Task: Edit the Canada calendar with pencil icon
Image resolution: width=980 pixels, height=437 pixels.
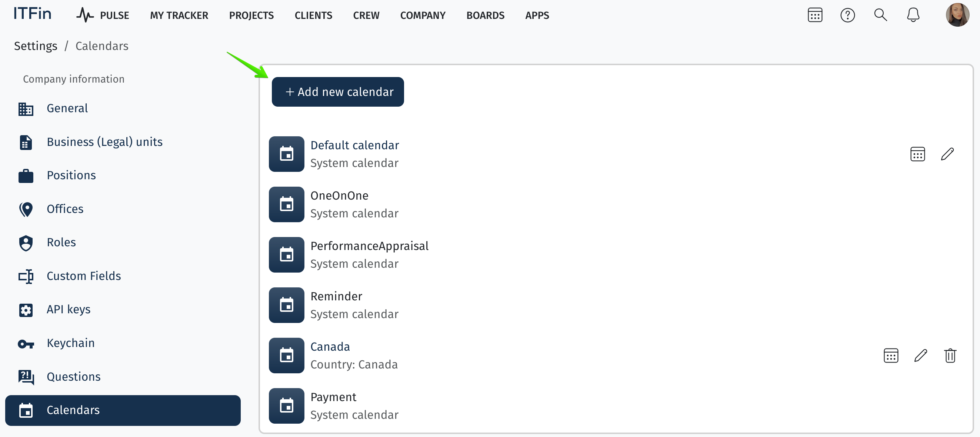Action: (x=920, y=356)
